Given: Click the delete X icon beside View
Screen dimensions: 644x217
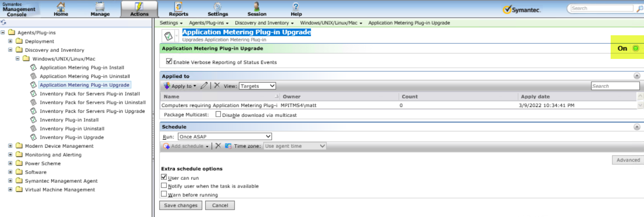Looking at the screenshot, I should [x=217, y=86].
